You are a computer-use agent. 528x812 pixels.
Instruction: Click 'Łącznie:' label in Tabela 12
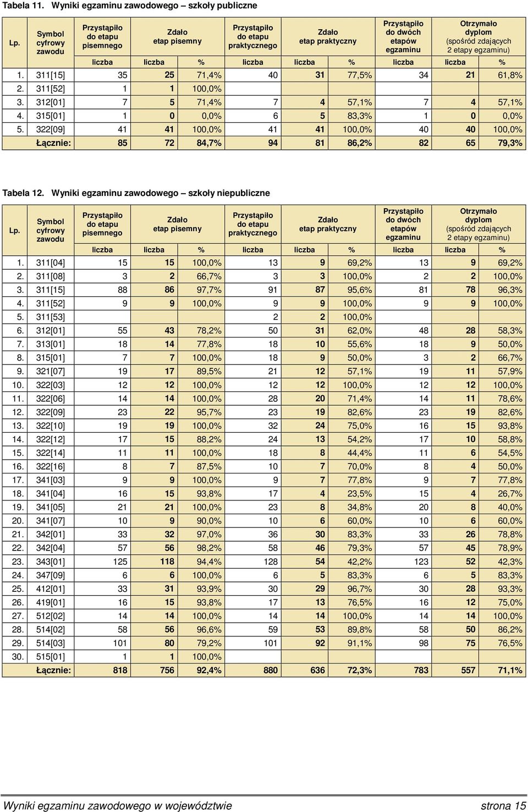click(x=53, y=670)
